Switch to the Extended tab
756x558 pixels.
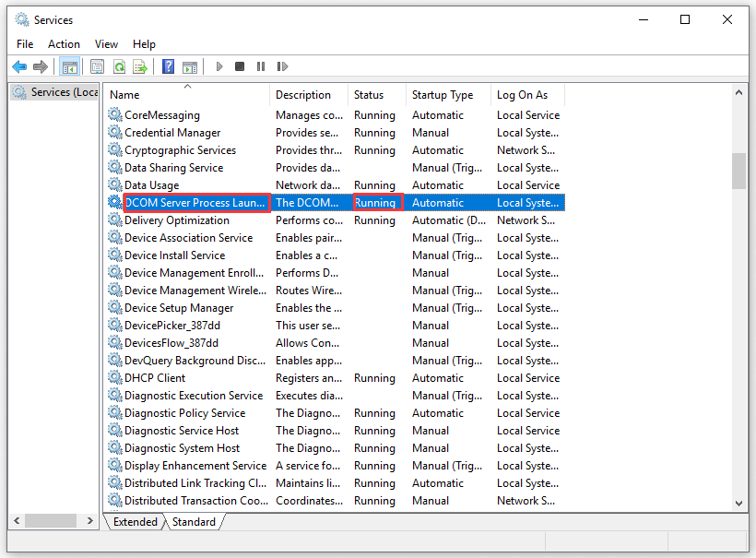tap(135, 522)
